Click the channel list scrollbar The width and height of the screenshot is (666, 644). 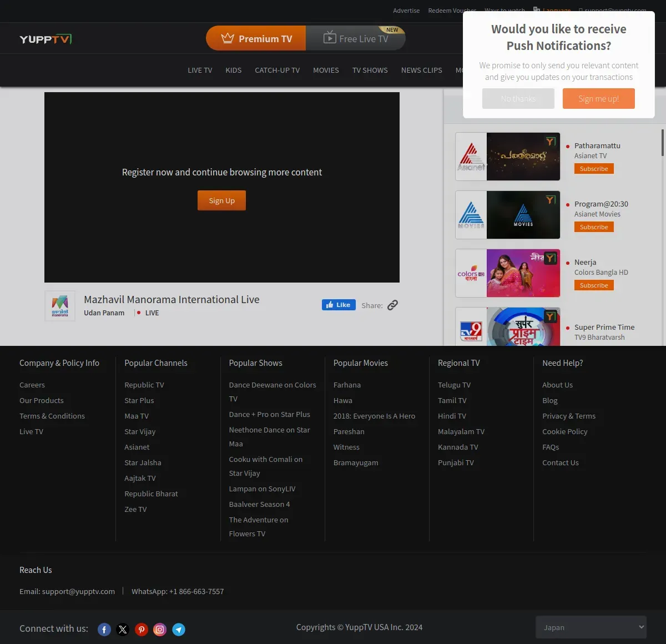pos(662,143)
